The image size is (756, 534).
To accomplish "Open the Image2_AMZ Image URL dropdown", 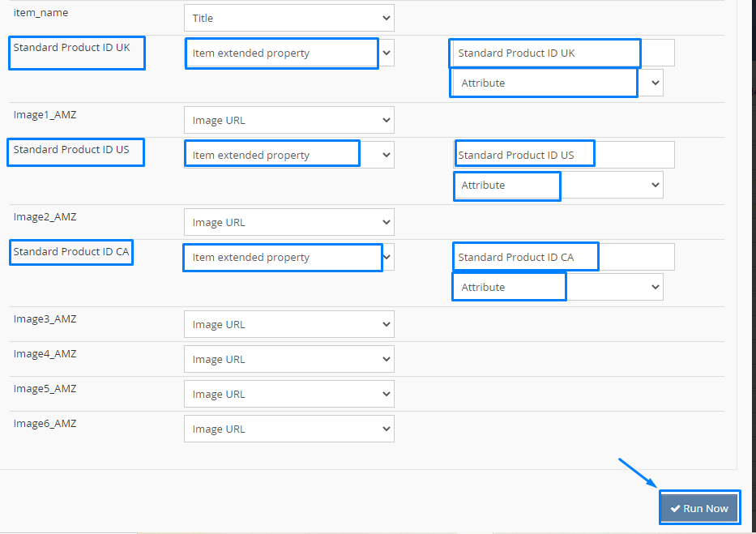I will (x=288, y=222).
